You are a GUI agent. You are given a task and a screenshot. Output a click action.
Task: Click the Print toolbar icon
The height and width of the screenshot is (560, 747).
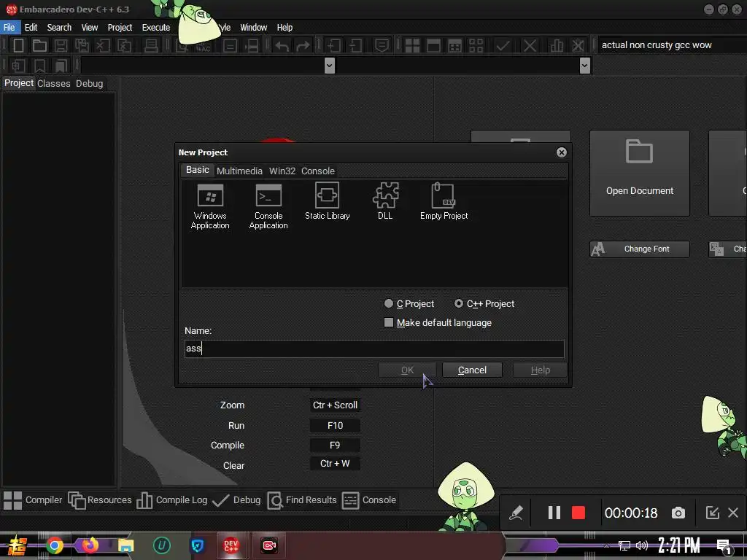[x=151, y=46]
